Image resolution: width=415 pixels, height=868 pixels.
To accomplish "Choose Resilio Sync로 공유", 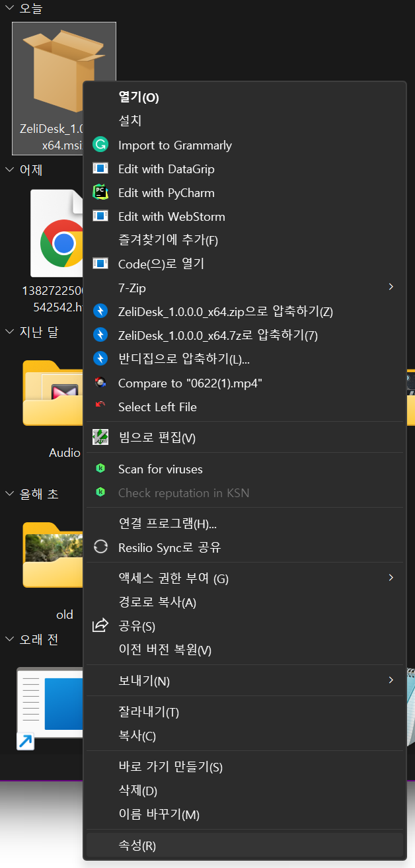I will pos(245,547).
